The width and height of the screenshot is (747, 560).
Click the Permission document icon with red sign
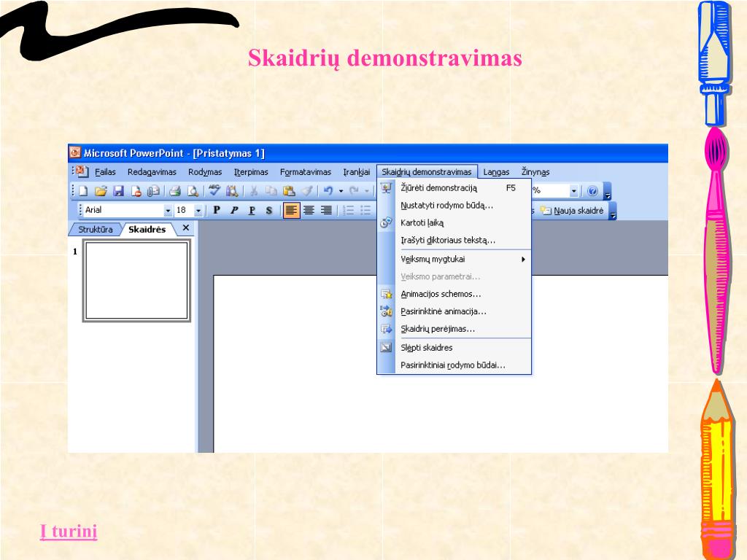pos(136,192)
